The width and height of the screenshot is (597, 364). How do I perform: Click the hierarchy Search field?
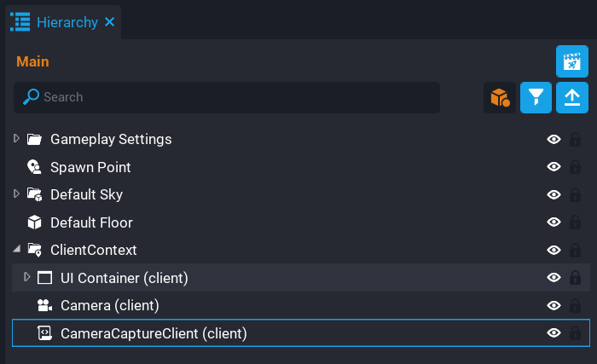click(x=230, y=97)
